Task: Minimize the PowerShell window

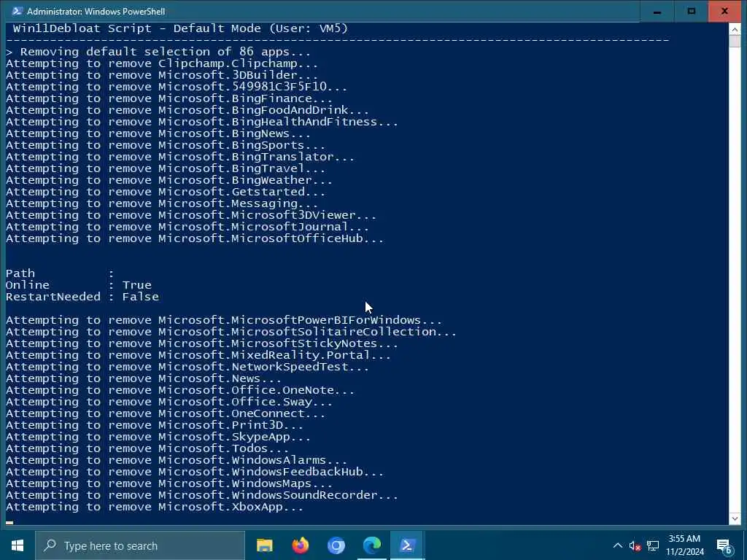Action: [657, 11]
